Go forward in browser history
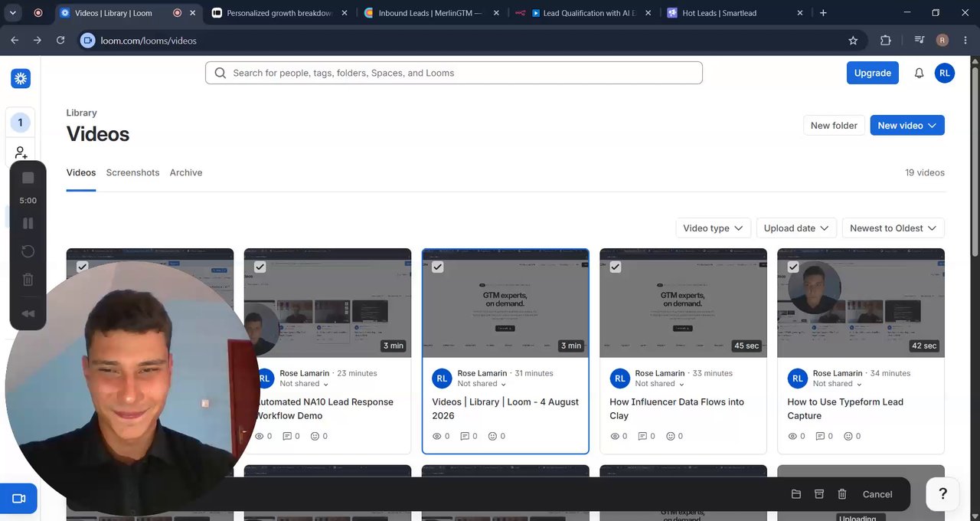This screenshot has width=980, height=521. 38,41
